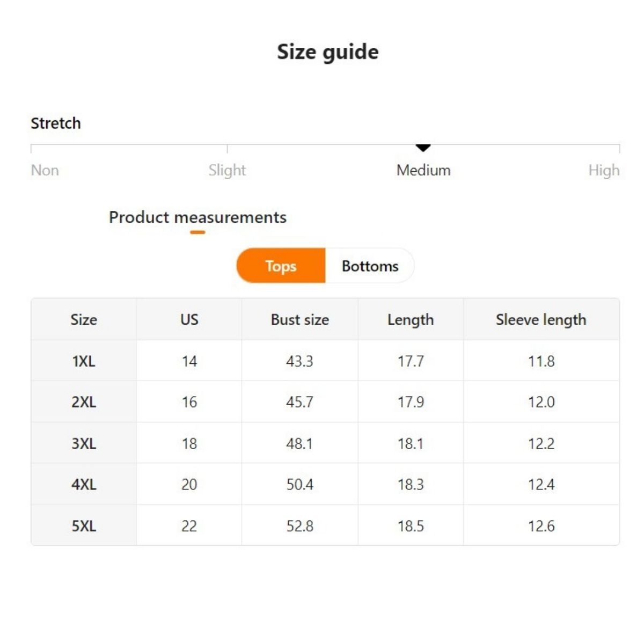Click the 52.8 bust size cell
This screenshot has width=644, height=644.
tap(299, 525)
